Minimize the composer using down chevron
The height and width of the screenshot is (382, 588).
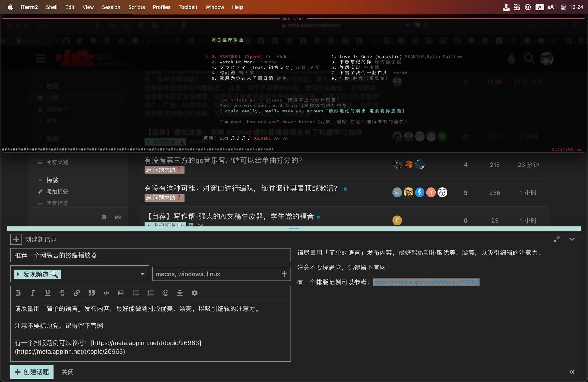tap(572, 239)
